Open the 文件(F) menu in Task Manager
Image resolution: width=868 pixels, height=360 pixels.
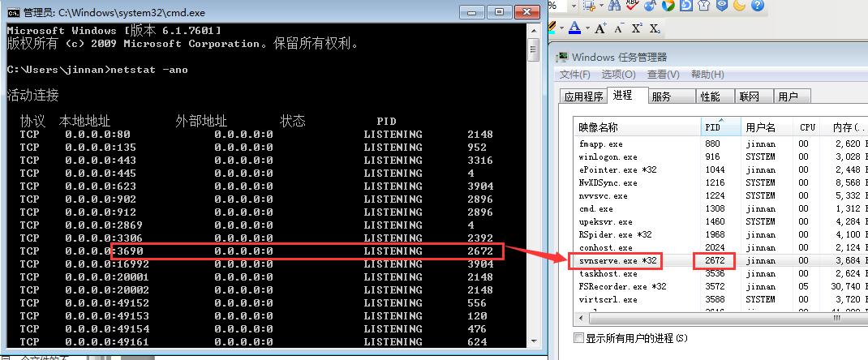[x=574, y=74]
